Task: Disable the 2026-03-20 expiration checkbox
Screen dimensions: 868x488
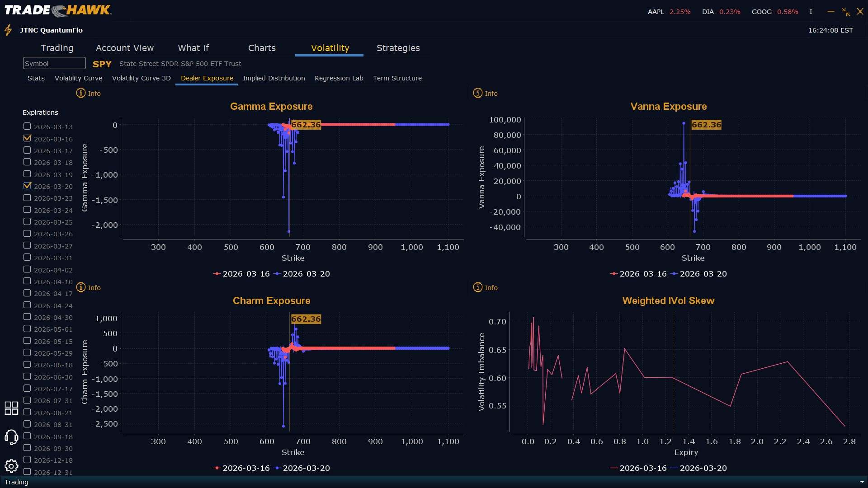Action: [x=28, y=186]
